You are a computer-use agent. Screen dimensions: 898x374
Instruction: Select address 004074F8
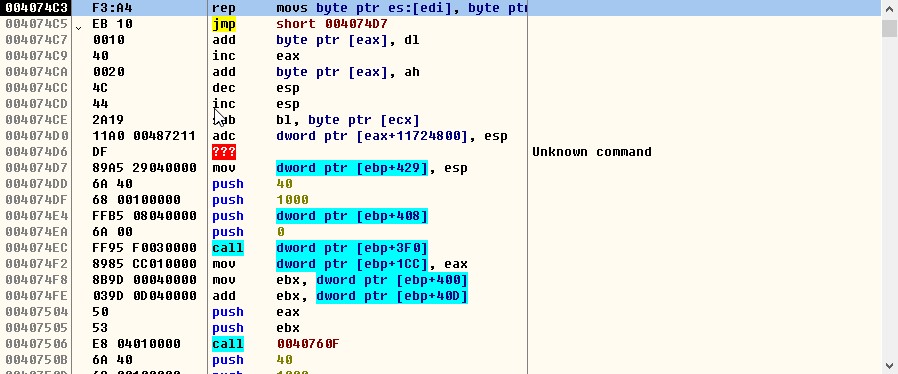point(36,280)
